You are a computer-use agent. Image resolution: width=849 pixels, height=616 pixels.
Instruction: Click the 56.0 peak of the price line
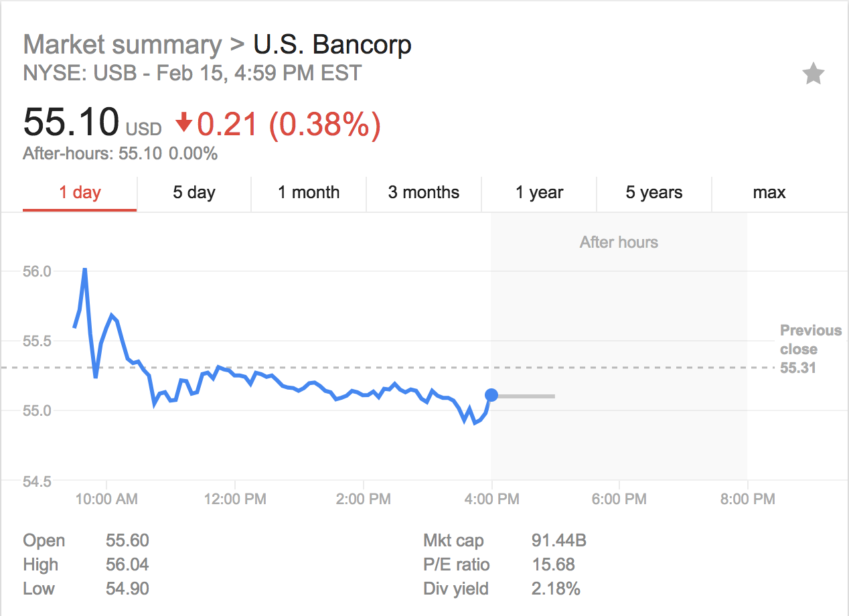[x=85, y=269]
